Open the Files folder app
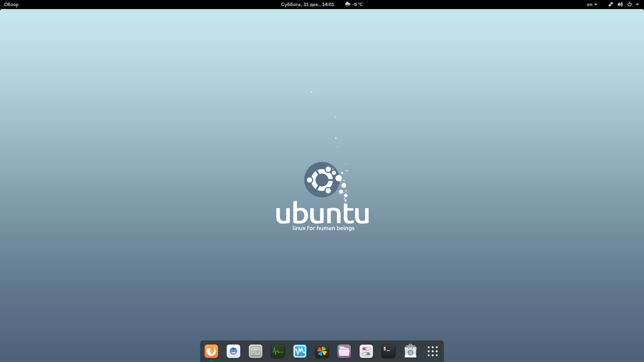Viewport: 644px width, 362px height. (x=344, y=351)
